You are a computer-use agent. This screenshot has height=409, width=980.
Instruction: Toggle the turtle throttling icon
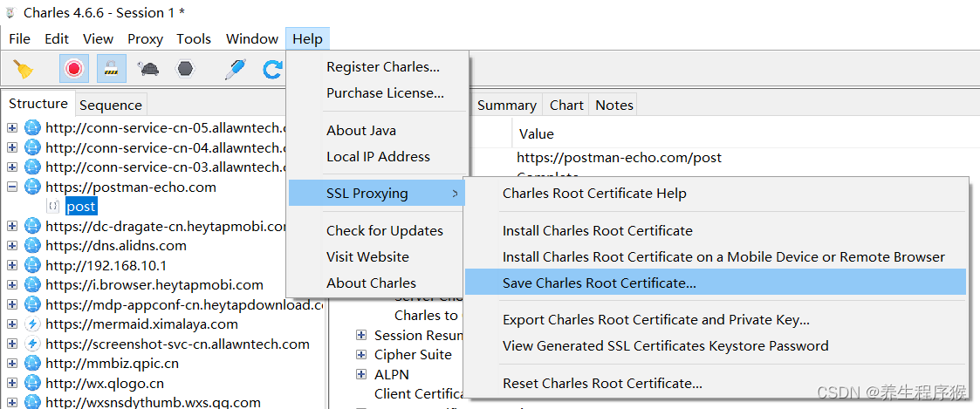[148, 69]
